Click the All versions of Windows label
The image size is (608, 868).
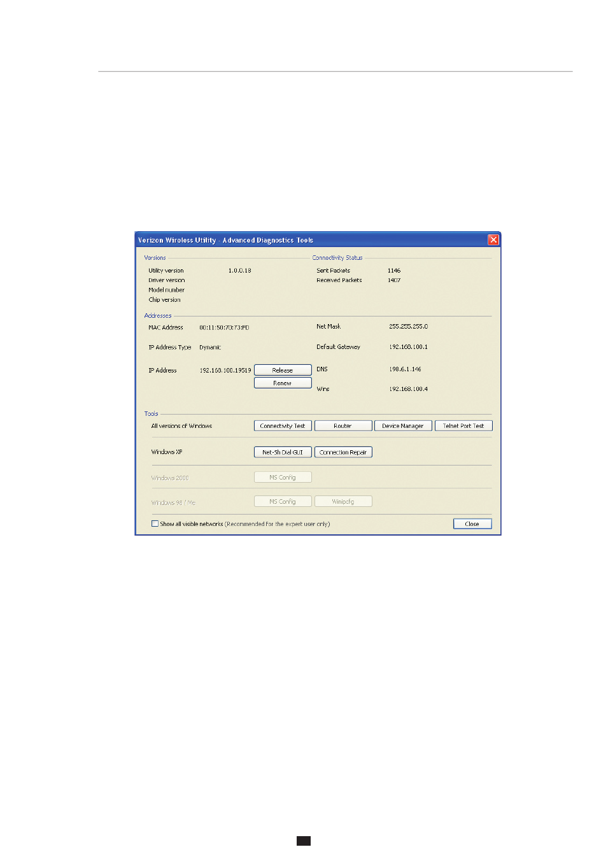(181, 426)
